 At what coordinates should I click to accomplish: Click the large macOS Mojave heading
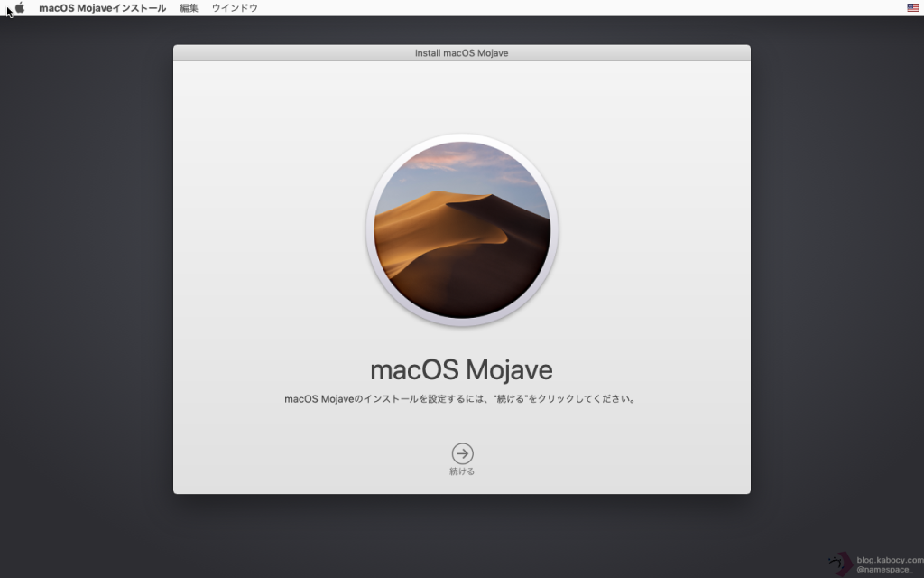pos(461,370)
